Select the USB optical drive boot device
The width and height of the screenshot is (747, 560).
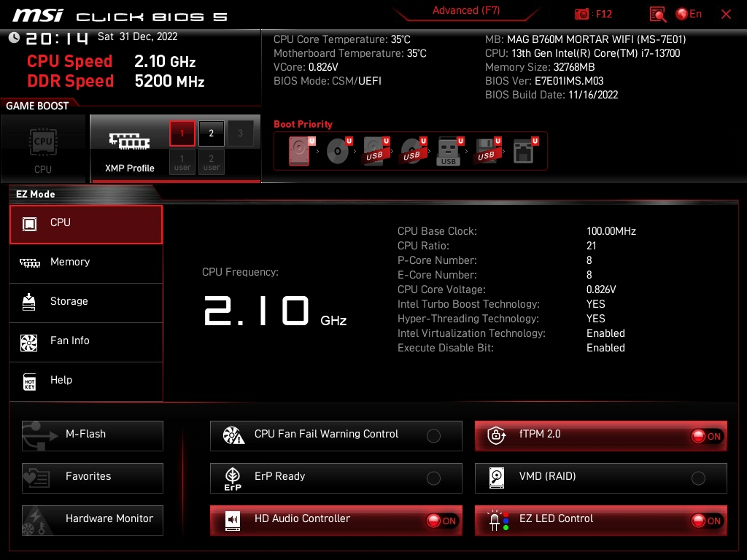coord(413,151)
